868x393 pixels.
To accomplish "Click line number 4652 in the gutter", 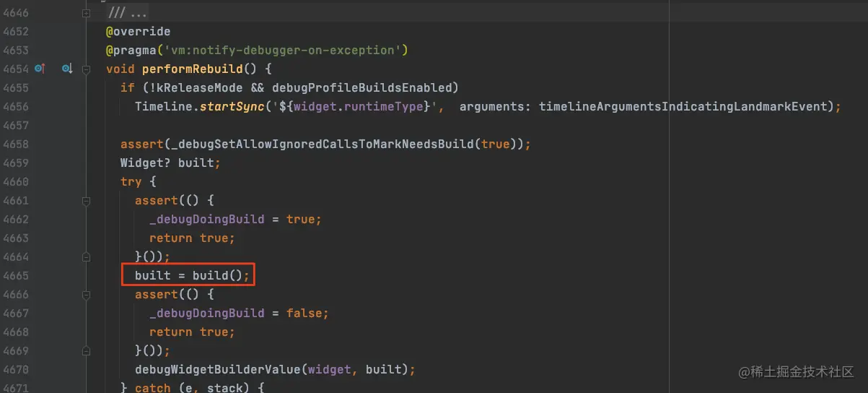I will tap(16, 32).
